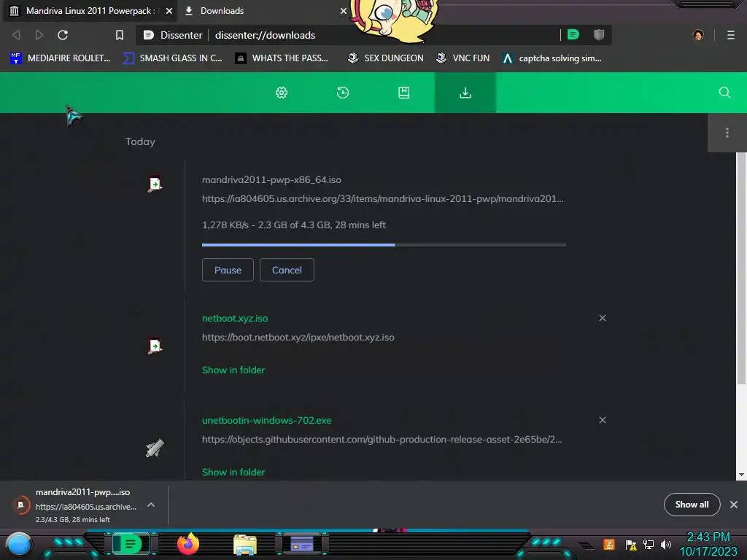Click the Java update tray icon
Viewport: 747px width, 560px height.
click(608, 544)
